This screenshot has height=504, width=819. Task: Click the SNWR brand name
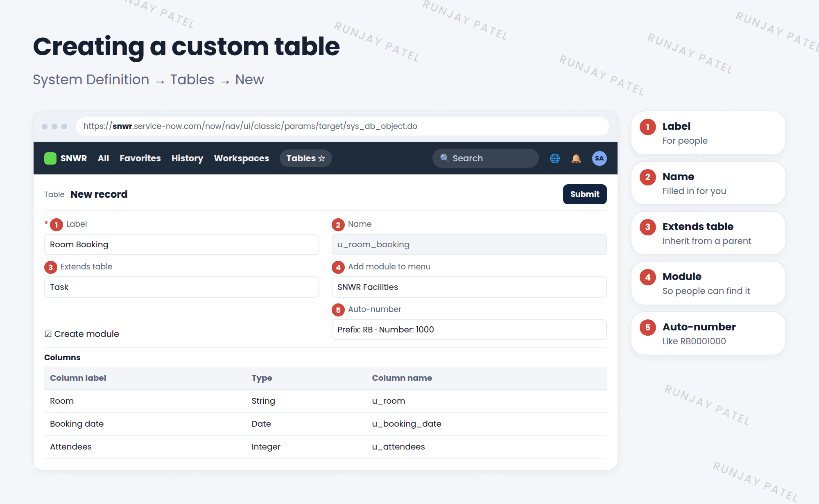[74, 158]
